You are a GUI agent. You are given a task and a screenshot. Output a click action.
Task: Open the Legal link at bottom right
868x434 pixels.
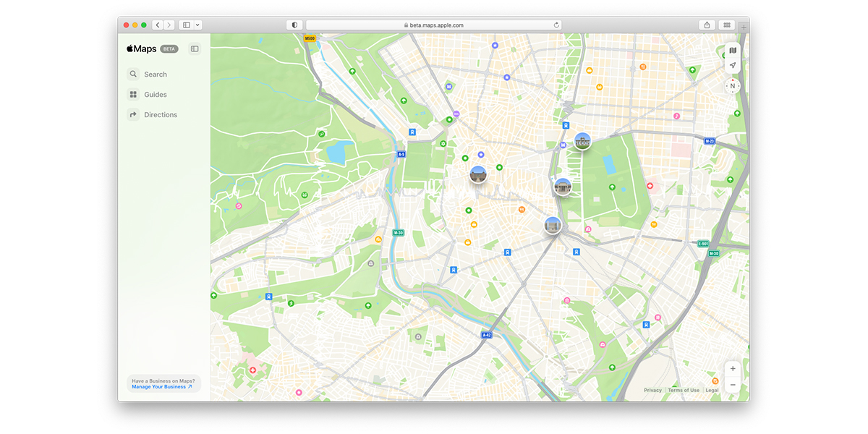tap(712, 390)
